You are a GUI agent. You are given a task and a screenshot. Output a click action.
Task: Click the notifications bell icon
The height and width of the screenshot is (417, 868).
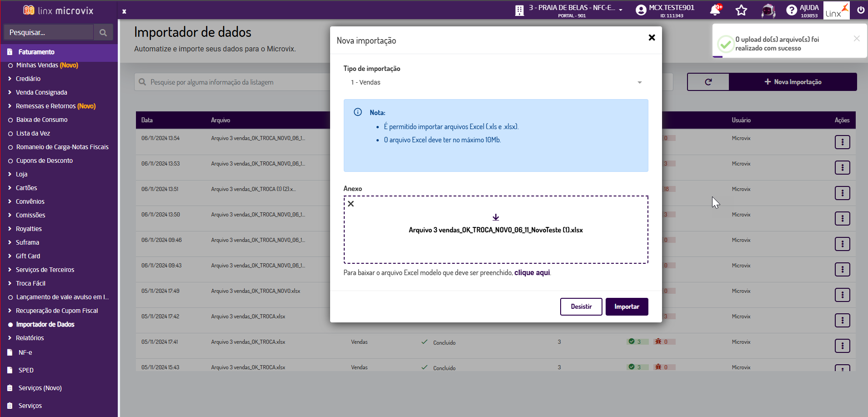(x=715, y=10)
